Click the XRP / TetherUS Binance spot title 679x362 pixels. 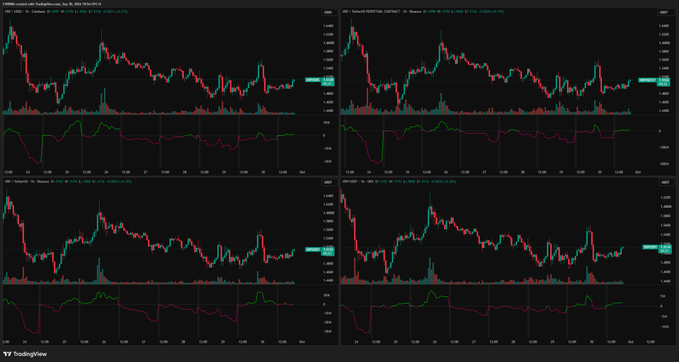point(26,181)
